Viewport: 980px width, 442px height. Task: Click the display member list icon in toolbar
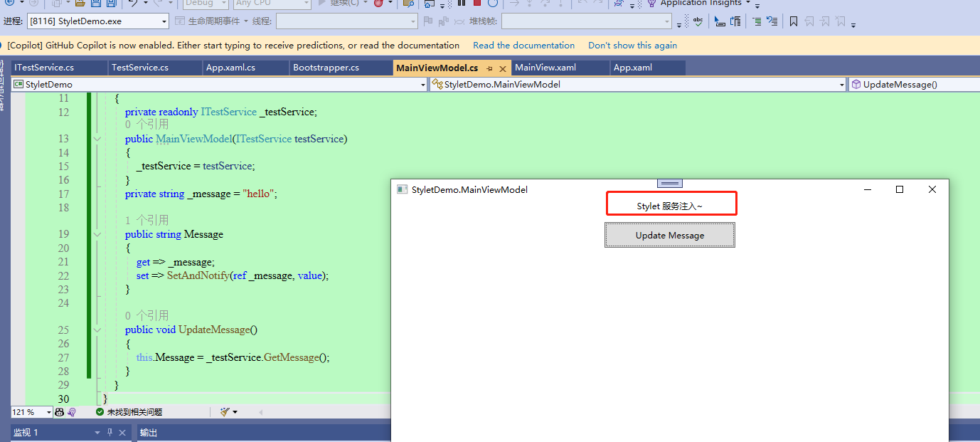720,21
